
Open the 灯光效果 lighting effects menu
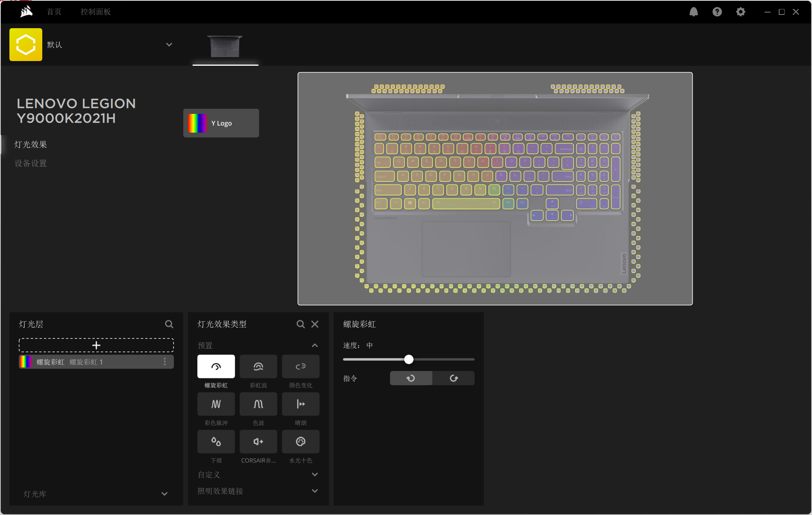31,144
